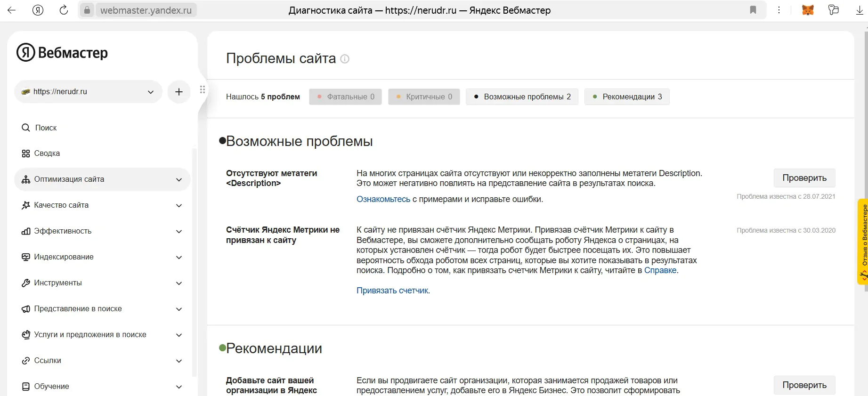Expand the Обучение chevron
This screenshot has width=868, height=396.
pyautogui.click(x=179, y=387)
